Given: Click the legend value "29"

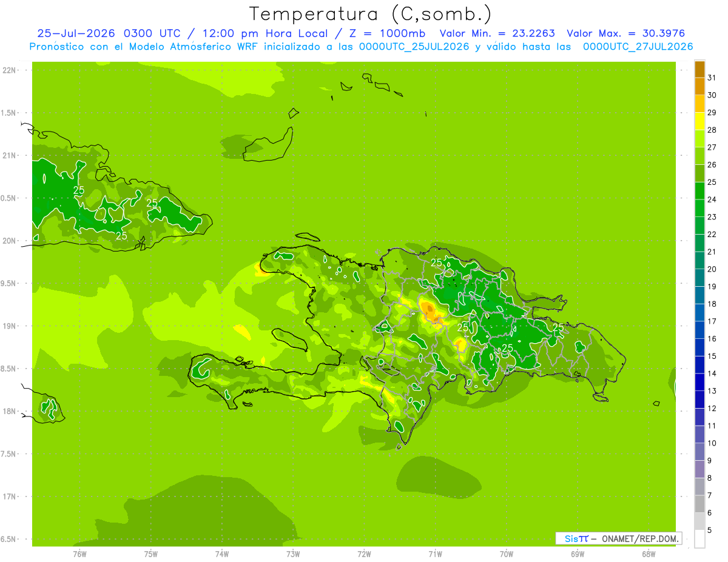Looking at the screenshot, I should [x=712, y=112].
